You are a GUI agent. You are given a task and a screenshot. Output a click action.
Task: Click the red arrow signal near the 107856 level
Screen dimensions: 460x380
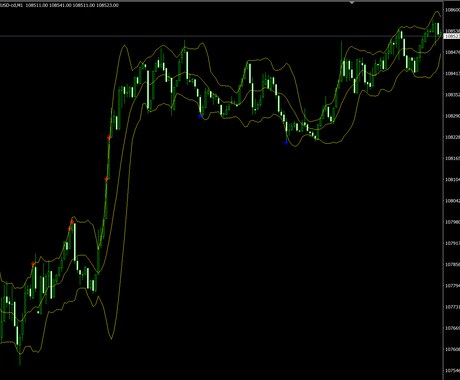pos(33,264)
